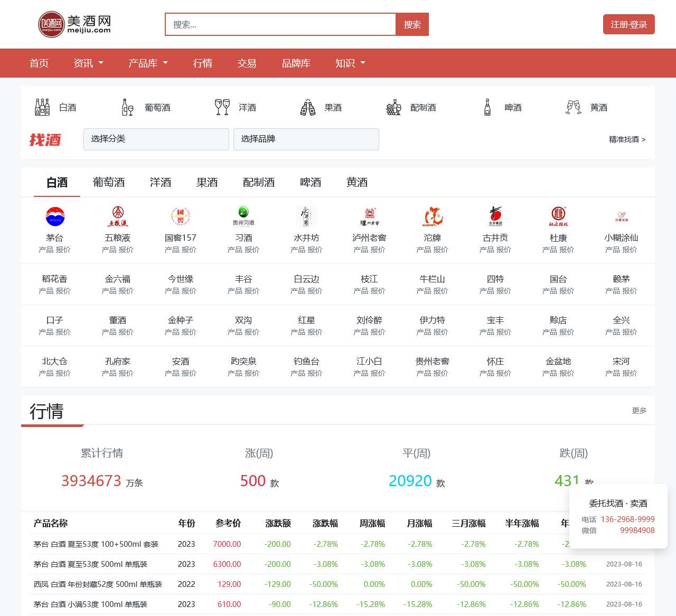Open the 黄酒 toasting glasses icon
The width and height of the screenshot is (676, 616).
[572, 107]
